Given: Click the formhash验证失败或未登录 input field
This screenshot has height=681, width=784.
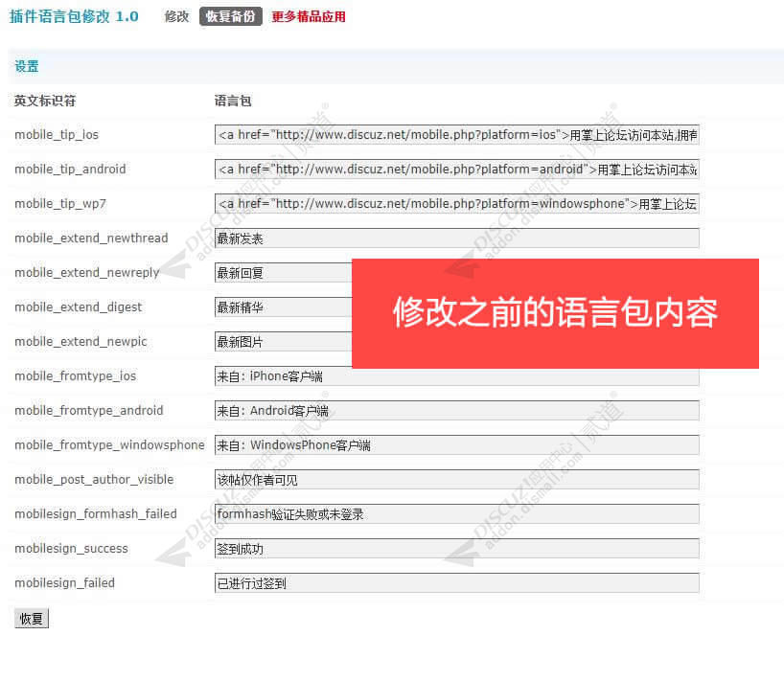Looking at the screenshot, I should [456, 513].
